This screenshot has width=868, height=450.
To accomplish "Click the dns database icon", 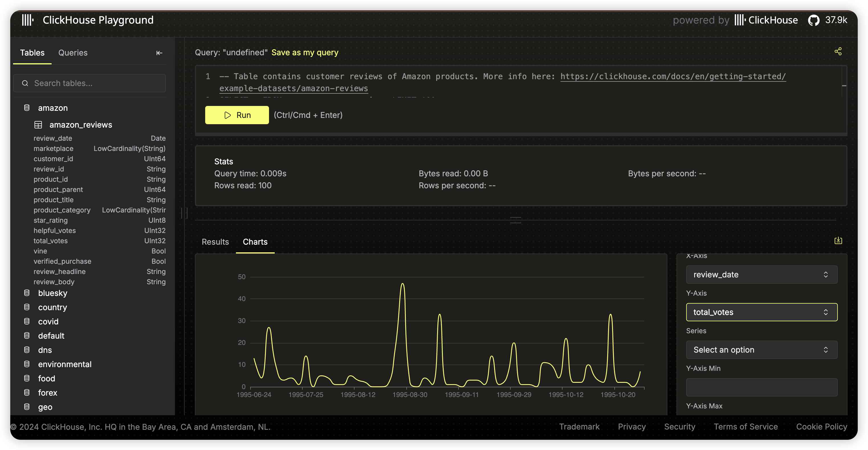I will 27,350.
